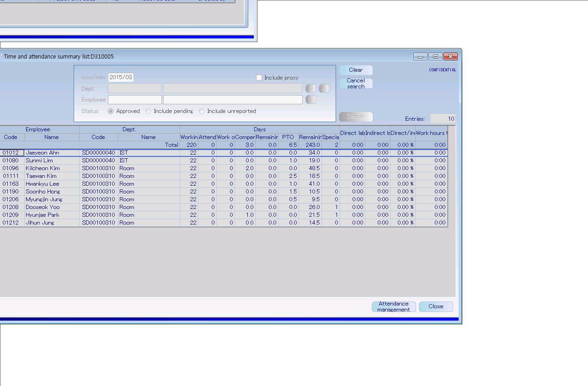The width and height of the screenshot is (588, 386).
Task: Click employee code 01212 cell
Action: pos(12,223)
